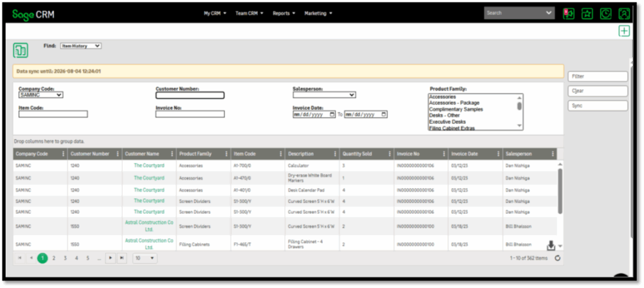Open the Find Item History dropdown

coord(81,46)
